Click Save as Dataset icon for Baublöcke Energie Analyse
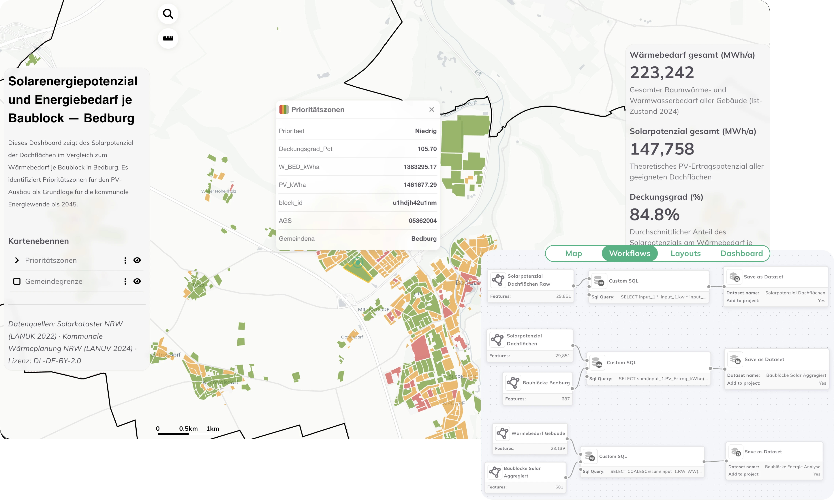 pyautogui.click(x=736, y=452)
